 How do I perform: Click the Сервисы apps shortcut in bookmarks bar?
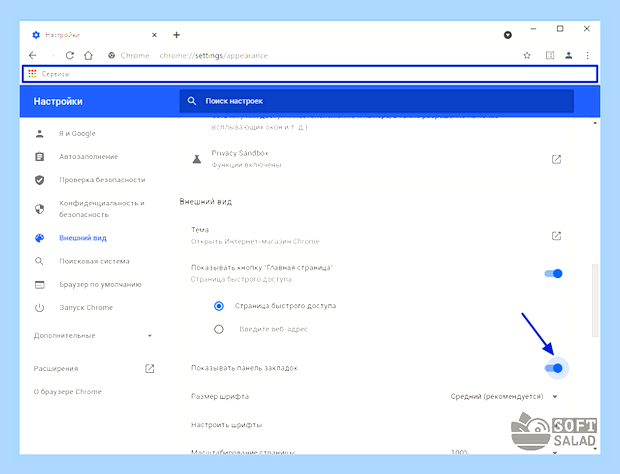(49, 74)
